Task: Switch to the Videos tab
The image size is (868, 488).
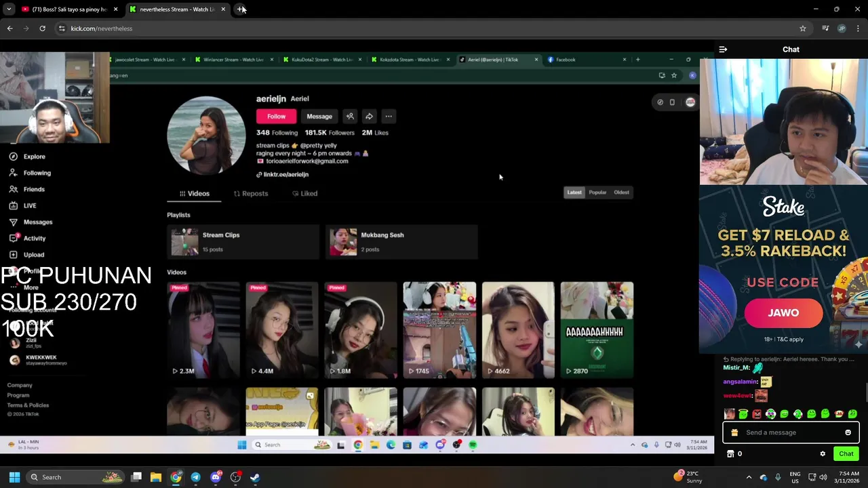Action: (x=195, y=193)
